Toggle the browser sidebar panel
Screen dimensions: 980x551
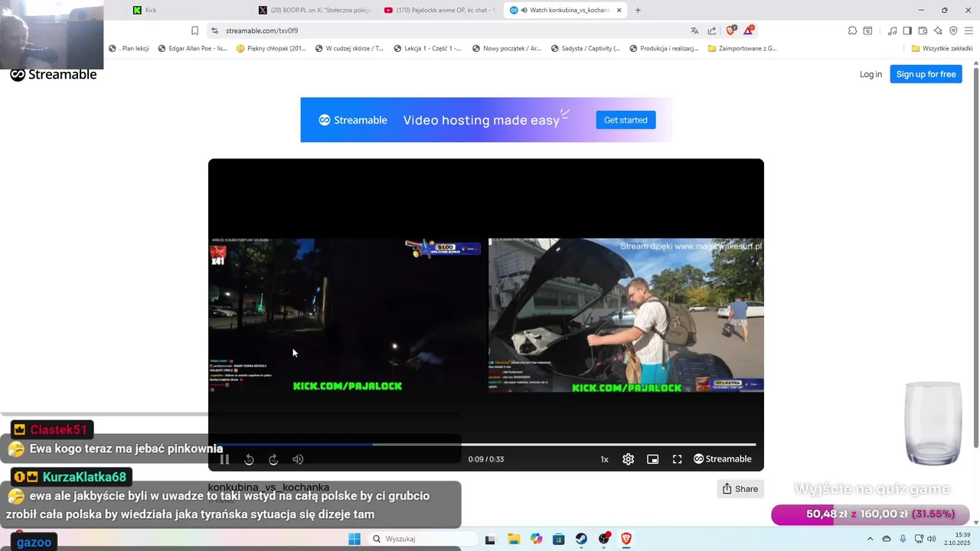[x=907, y=31]
